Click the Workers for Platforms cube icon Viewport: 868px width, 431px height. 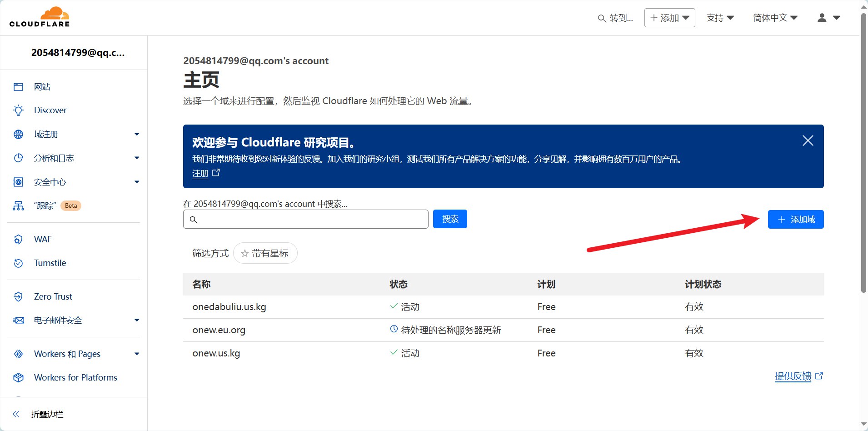(x=18, y=377)
